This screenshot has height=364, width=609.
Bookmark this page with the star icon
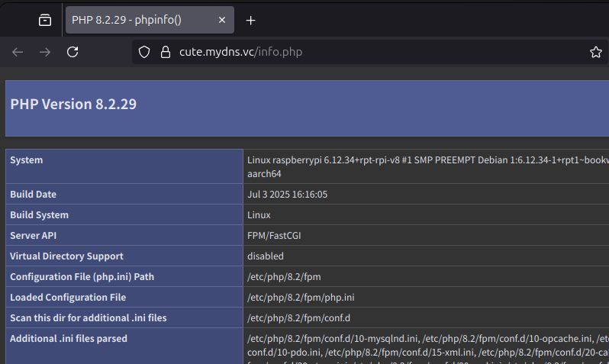click(595, 52)
